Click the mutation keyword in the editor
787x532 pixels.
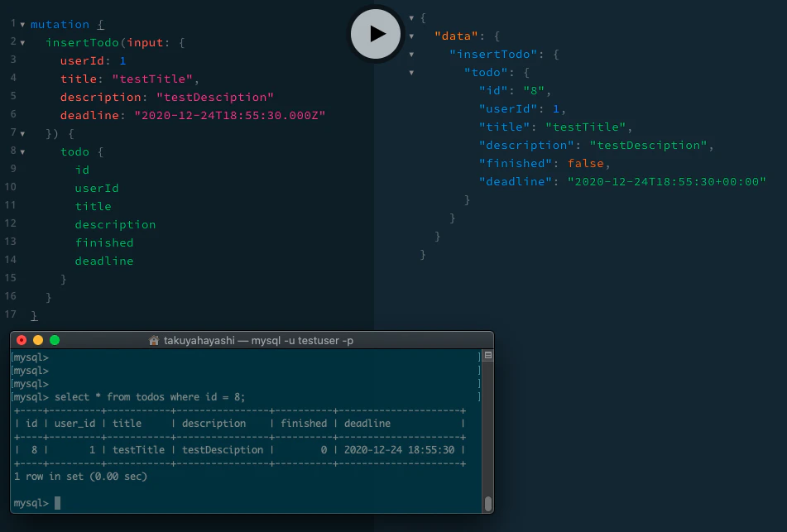pos(60,25)
